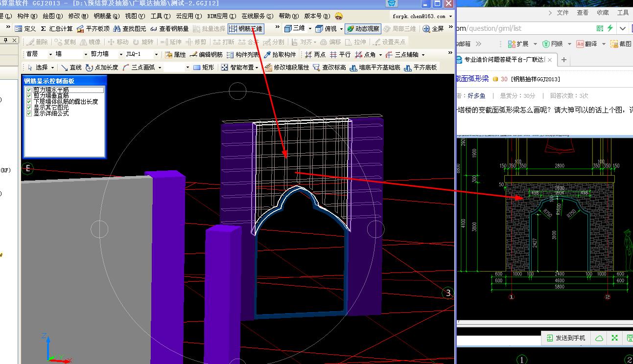
Task: Open 属性 properties panel
Action: pos(175,54)
